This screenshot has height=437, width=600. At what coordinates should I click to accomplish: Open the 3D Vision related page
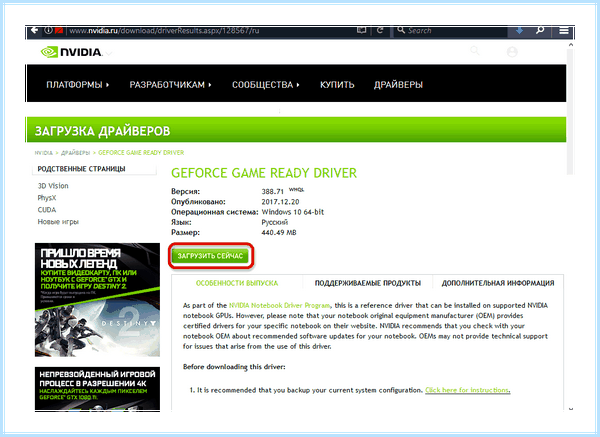[53, 186]
